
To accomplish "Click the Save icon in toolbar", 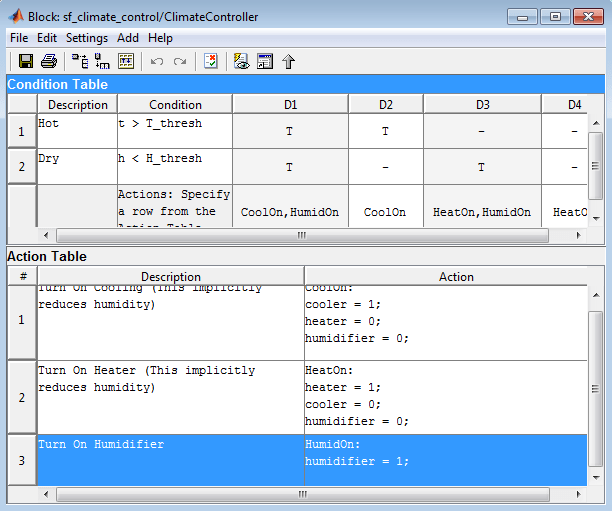I will (26, 61).
